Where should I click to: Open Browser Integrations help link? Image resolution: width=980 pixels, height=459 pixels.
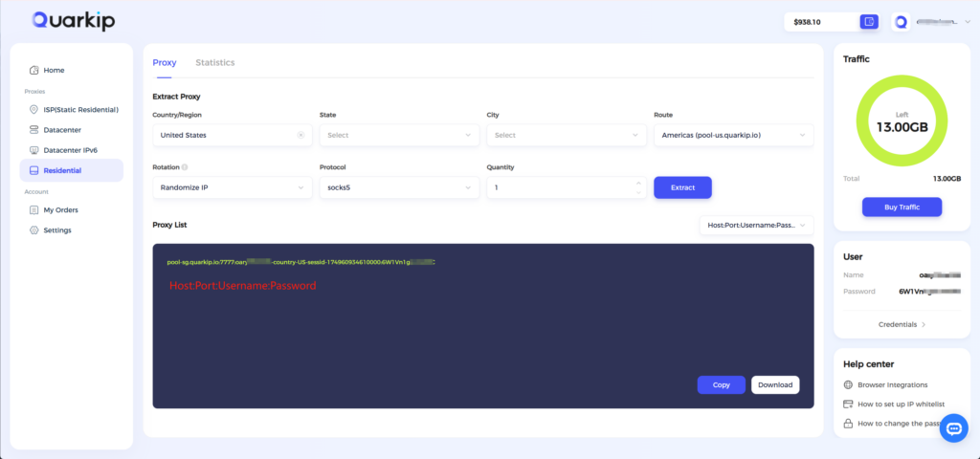(x=893, y=384)
